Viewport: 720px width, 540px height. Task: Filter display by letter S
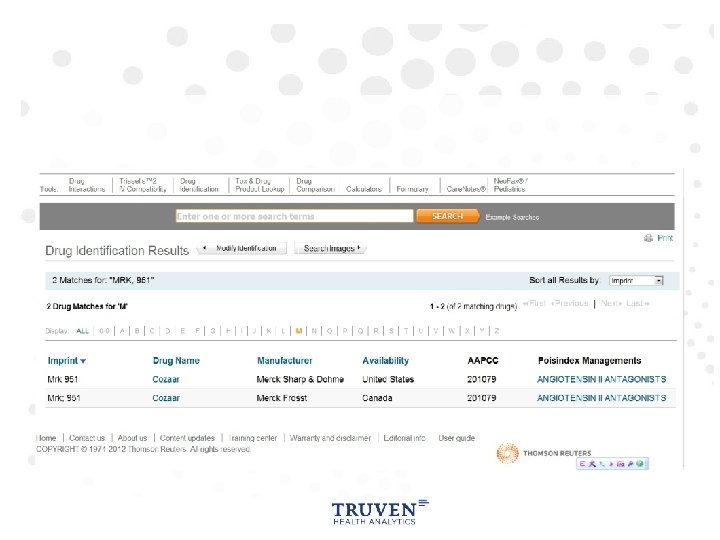[x=391, y=331]
